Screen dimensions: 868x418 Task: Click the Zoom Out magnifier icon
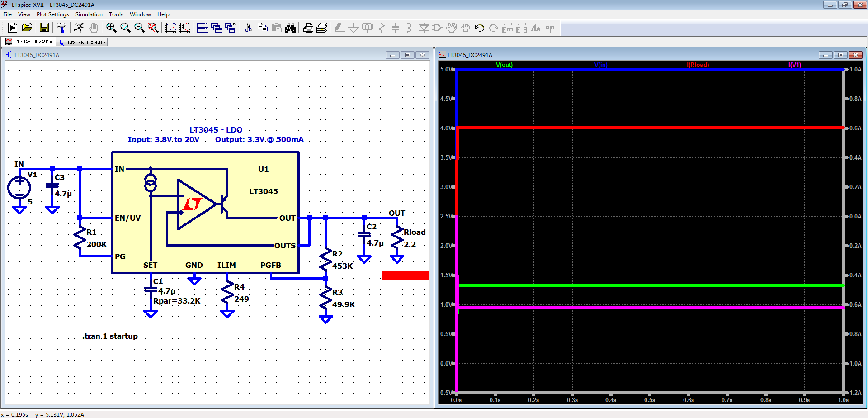point(139,28)
